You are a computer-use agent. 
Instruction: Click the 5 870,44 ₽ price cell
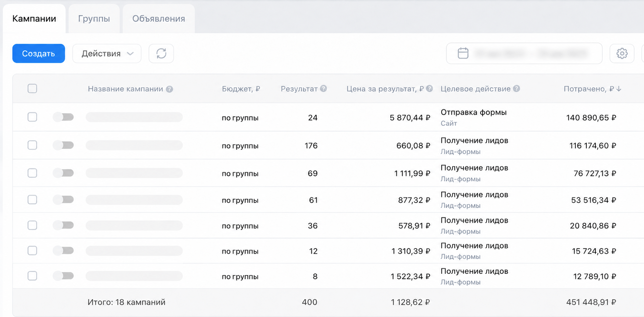[410, 118]
